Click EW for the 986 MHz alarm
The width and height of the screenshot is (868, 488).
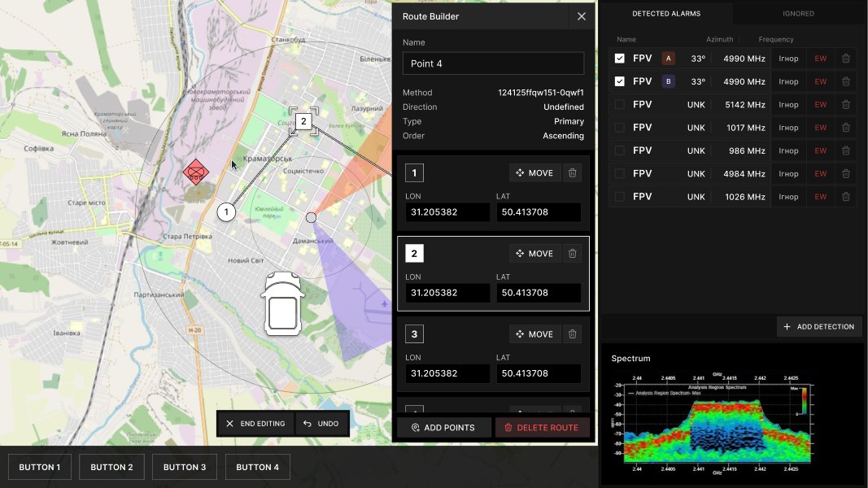coord(820,150)
